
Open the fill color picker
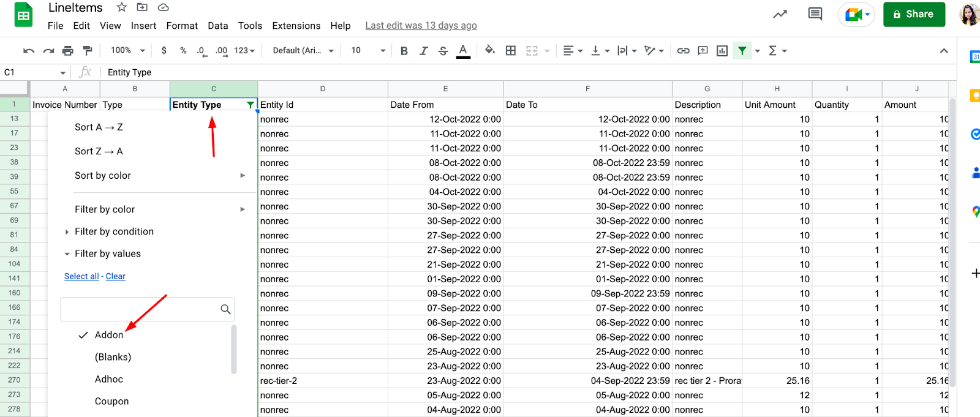pos(489,51)
